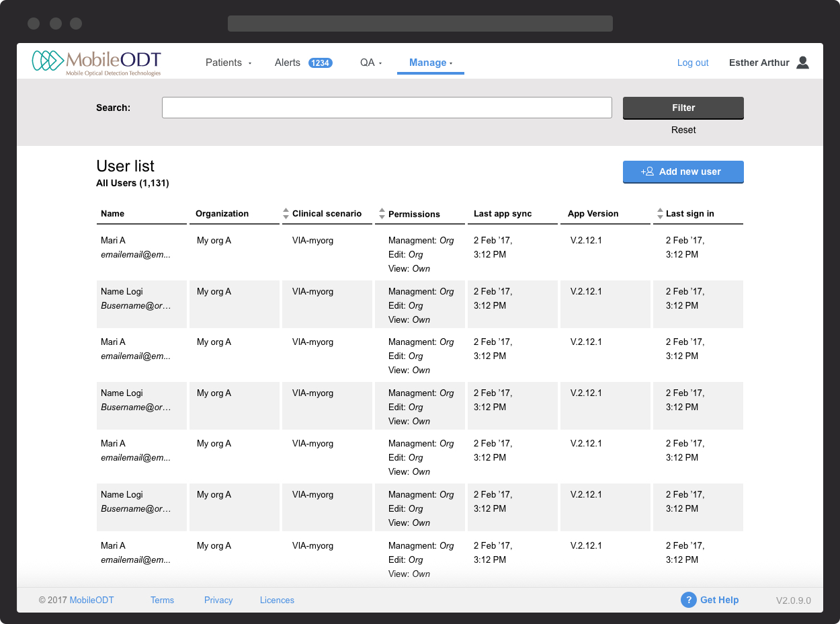Image resolution: width=840 pixels, height=624 pixels.
Task: Click inside the Search input field
Action: [386, 107]
